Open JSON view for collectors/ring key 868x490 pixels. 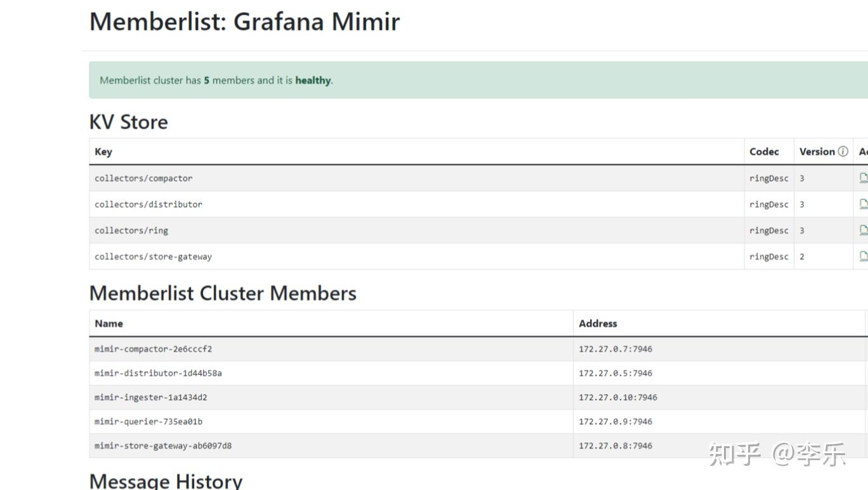pos(863,230)
